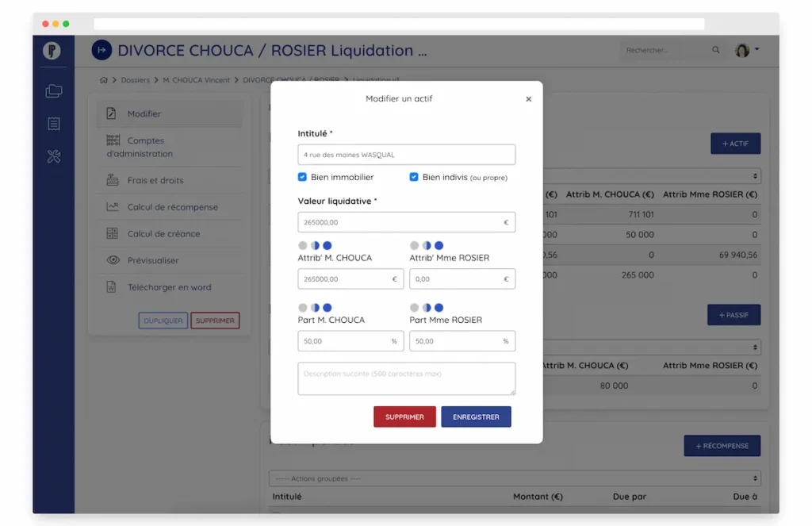
Task: Close the Modifier un actif dialog
Action: click(529, 99)
